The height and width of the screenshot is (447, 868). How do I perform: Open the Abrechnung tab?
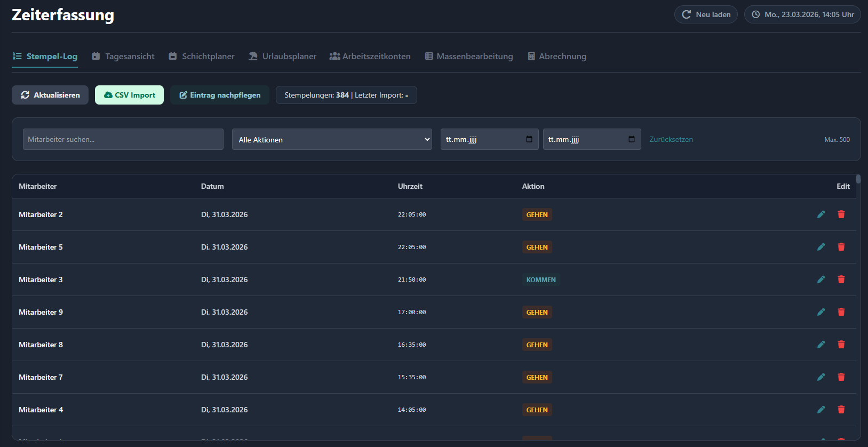557,56
